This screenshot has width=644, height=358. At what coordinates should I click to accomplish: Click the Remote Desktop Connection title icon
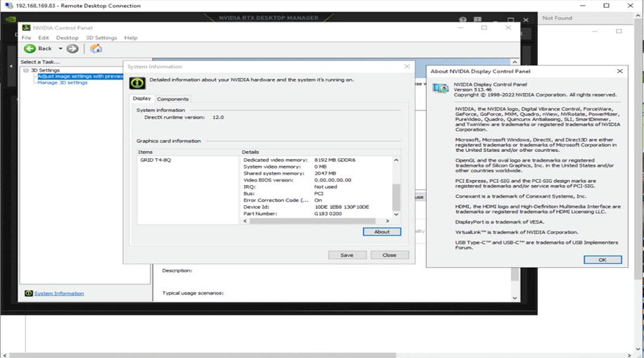[9, 6]
